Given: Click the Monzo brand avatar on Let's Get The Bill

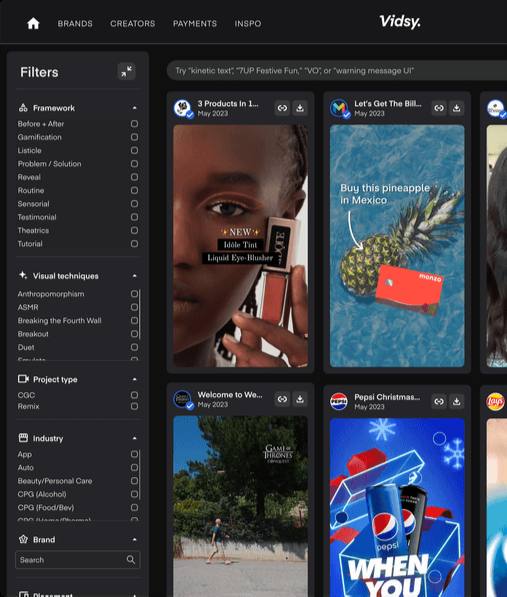Looking at the screenshot, I should tap(339, 108).
